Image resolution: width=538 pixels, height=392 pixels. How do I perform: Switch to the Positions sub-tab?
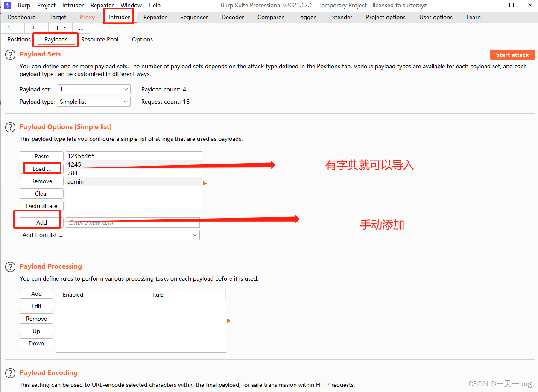click(x=19, y=39)
